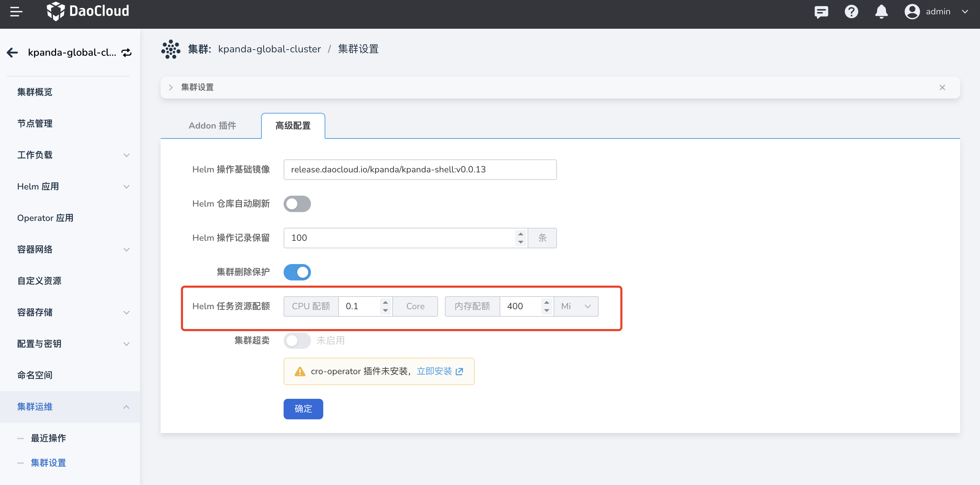Enable 集群超卖 overselling
Screen dimensions: 980x485
coord(297,340)
